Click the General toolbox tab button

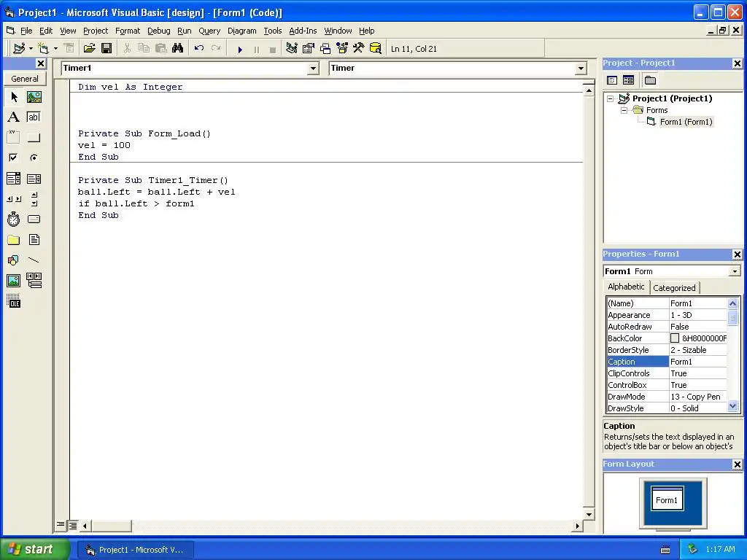(25, 79)
